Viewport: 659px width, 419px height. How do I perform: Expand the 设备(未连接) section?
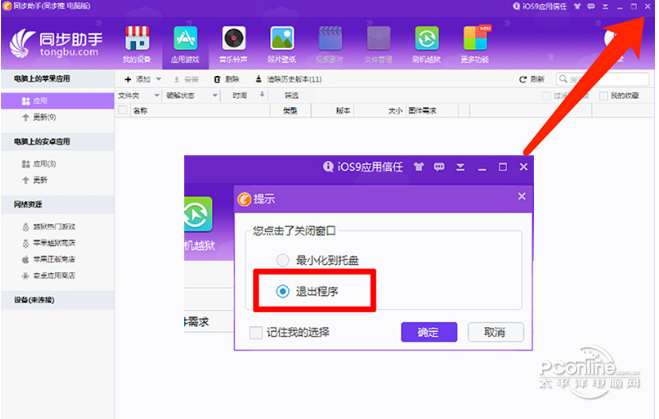click(x=58, y=300)
